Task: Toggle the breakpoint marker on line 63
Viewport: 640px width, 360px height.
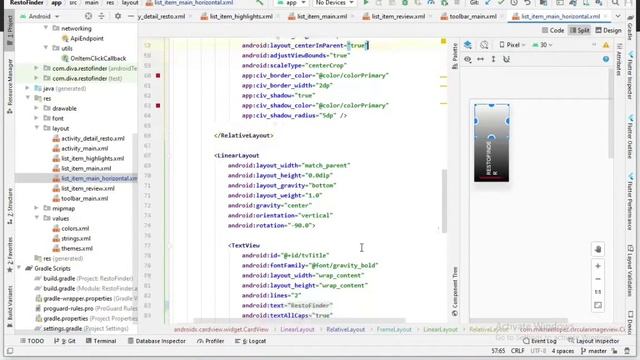Action: [158, 105]
